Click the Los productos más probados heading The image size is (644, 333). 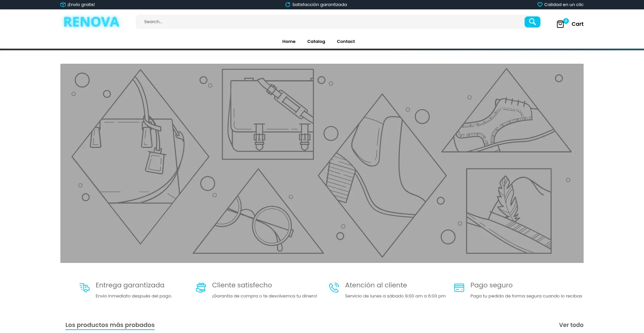pos(110,325)
